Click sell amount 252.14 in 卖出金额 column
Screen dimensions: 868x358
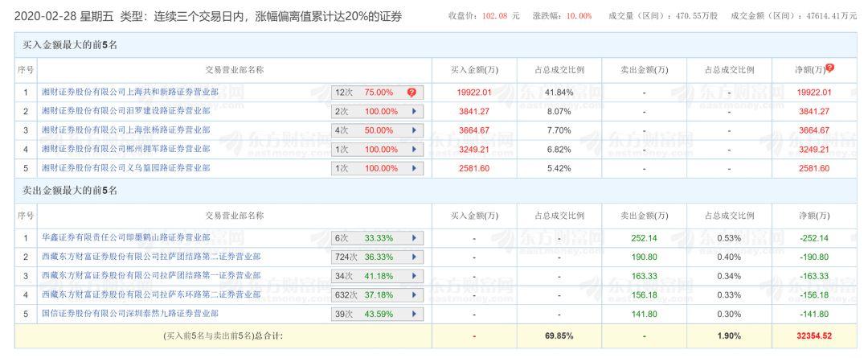tap(644, 238)
